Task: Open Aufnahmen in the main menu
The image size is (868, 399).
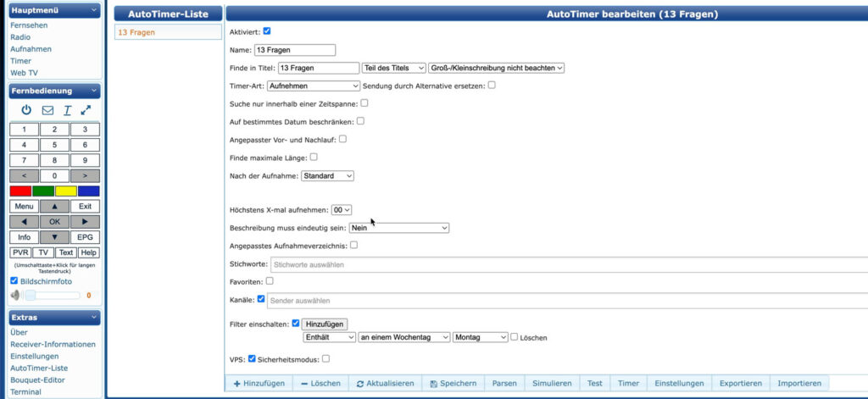Action: 31,49
